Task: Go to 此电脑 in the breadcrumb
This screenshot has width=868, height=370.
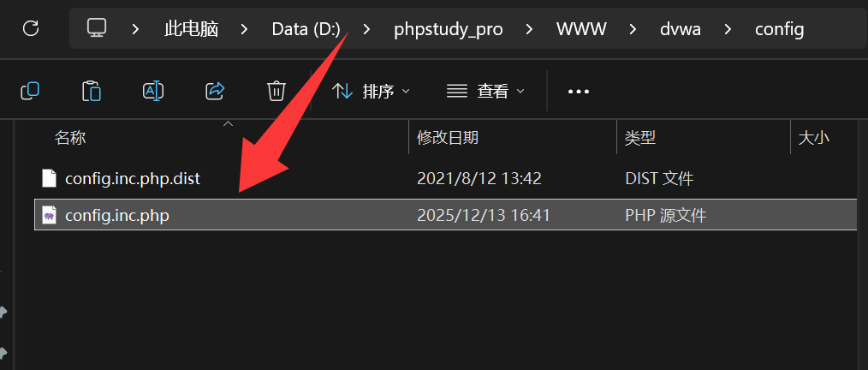Action: click(192, 29)
